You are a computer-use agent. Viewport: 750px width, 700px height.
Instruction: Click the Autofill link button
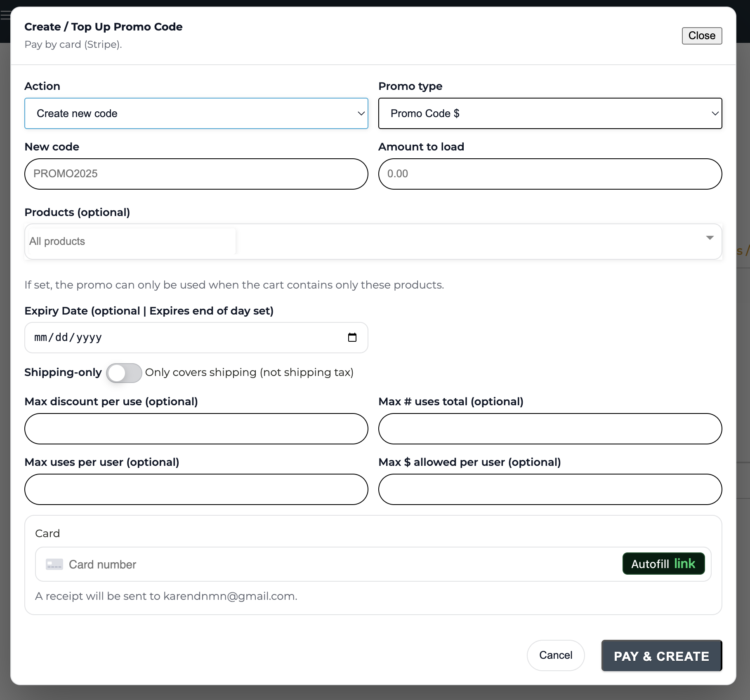(x=663, y=564)
